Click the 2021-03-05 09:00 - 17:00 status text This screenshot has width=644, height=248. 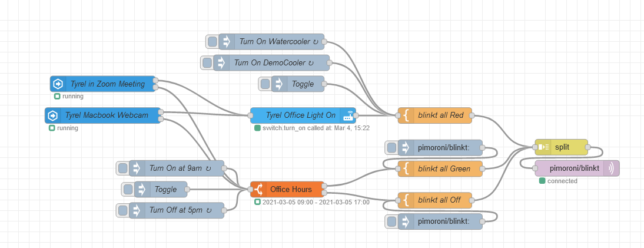click(x=316, y=203)
